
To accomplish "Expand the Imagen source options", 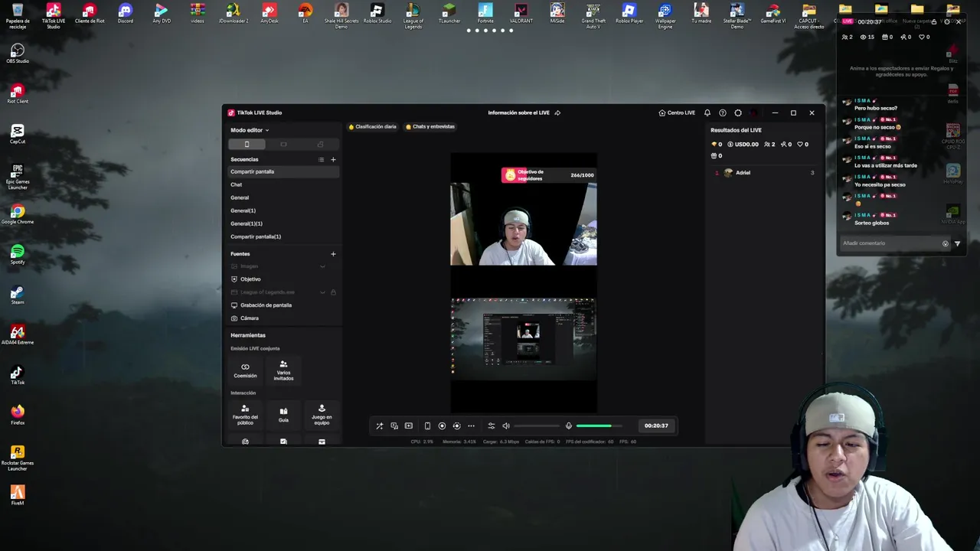I will 322,266.
